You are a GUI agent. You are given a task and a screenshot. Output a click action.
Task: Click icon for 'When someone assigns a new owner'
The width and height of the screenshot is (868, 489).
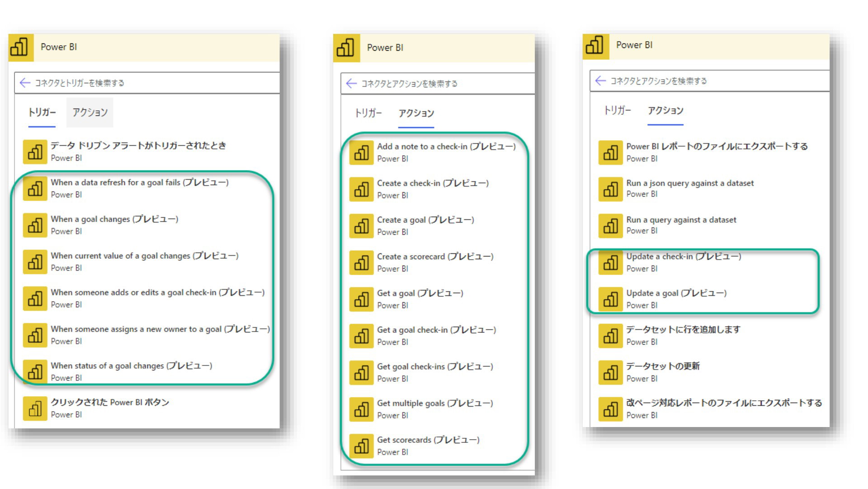(35, 335)
